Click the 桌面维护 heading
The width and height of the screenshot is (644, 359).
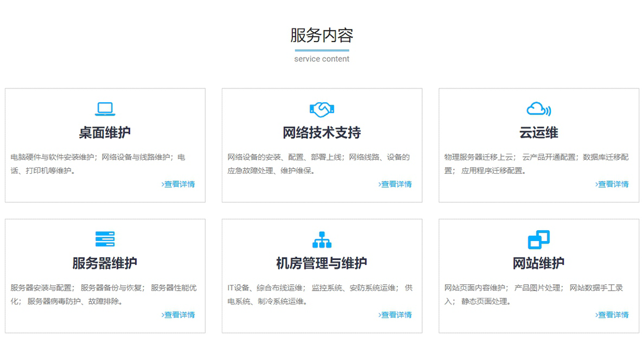point(105,133)
